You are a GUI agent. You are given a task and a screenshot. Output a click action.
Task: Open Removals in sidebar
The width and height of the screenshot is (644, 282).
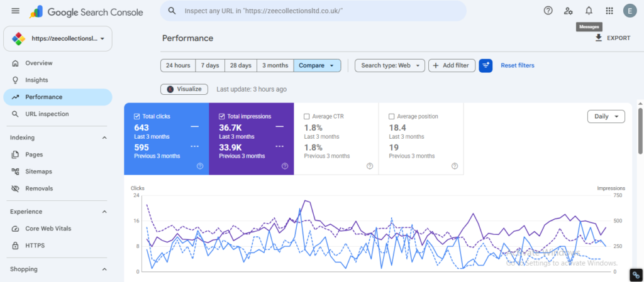coord(57,188)
